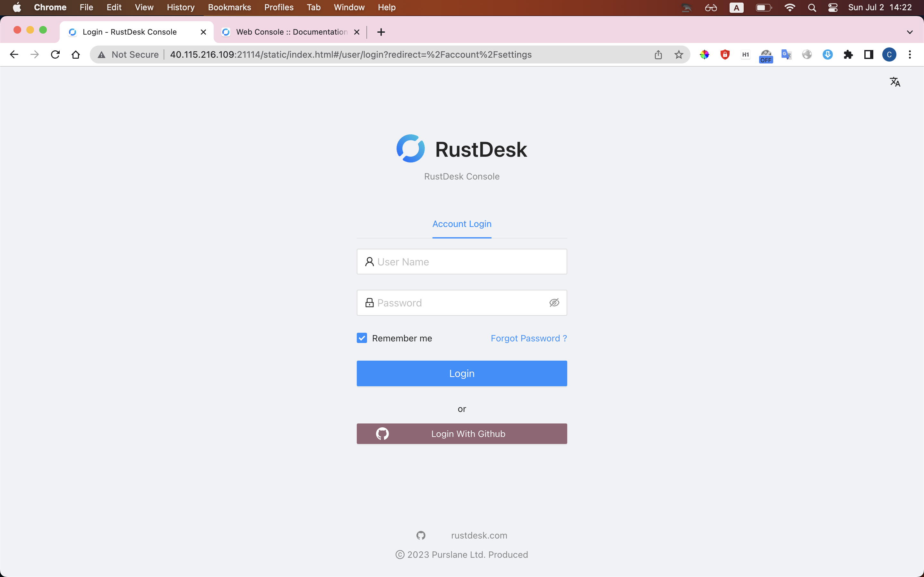924x577 pixels.
Task: Uncheck the Remember me checkbox
Action: tap(362, 338)
